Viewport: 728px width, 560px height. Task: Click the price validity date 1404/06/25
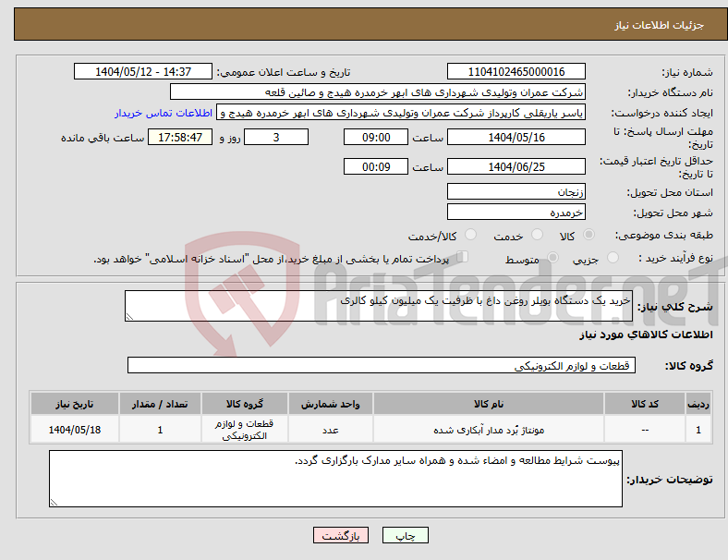tap(516, 166)
